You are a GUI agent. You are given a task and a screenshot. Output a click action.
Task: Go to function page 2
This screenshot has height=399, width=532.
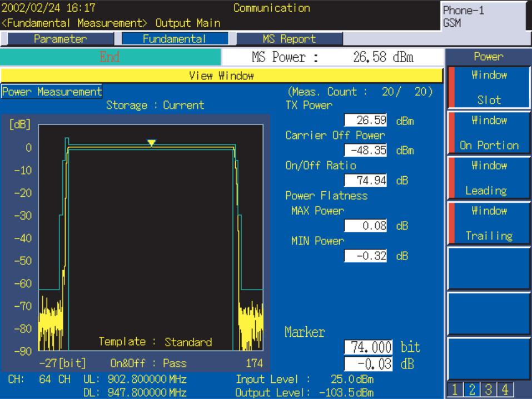[471, 389]
